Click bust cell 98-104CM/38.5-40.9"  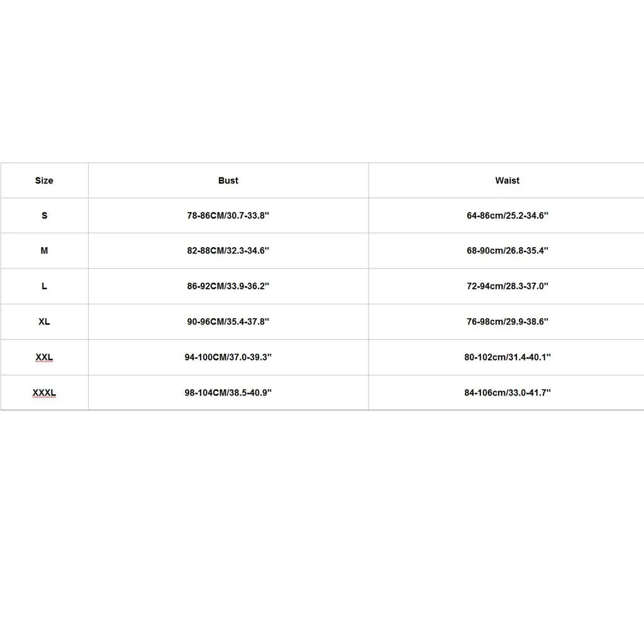tap(228, 392)
